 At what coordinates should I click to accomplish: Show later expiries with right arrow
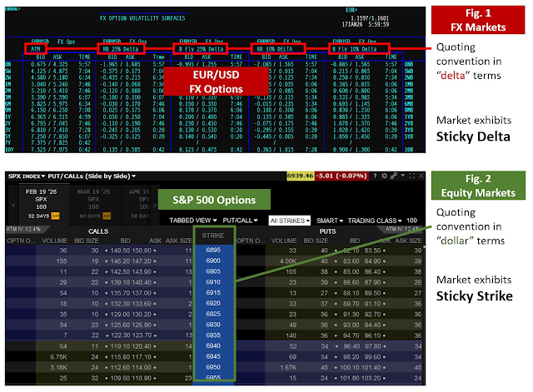coord(155,206)
